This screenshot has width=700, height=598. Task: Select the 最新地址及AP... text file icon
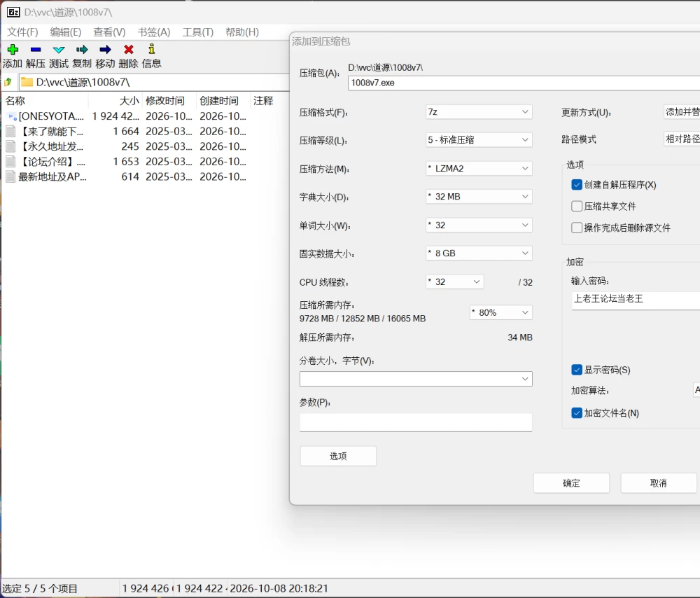(10, 177)
